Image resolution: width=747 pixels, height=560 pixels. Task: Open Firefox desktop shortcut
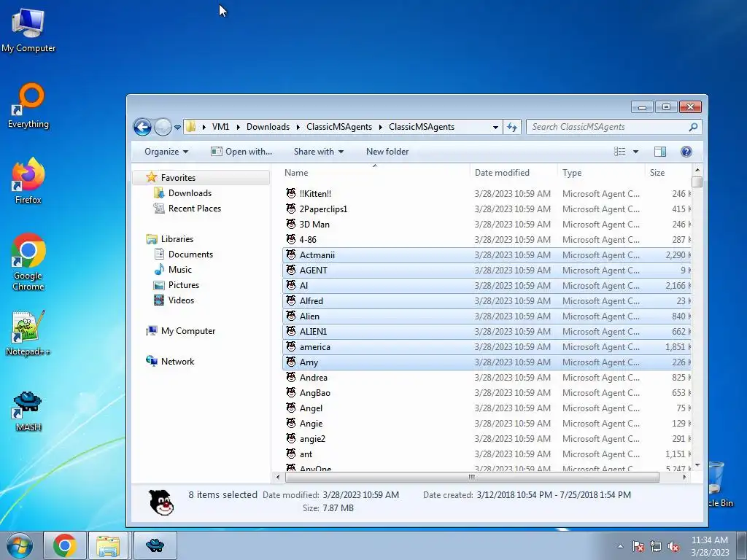tap(28, 181)
